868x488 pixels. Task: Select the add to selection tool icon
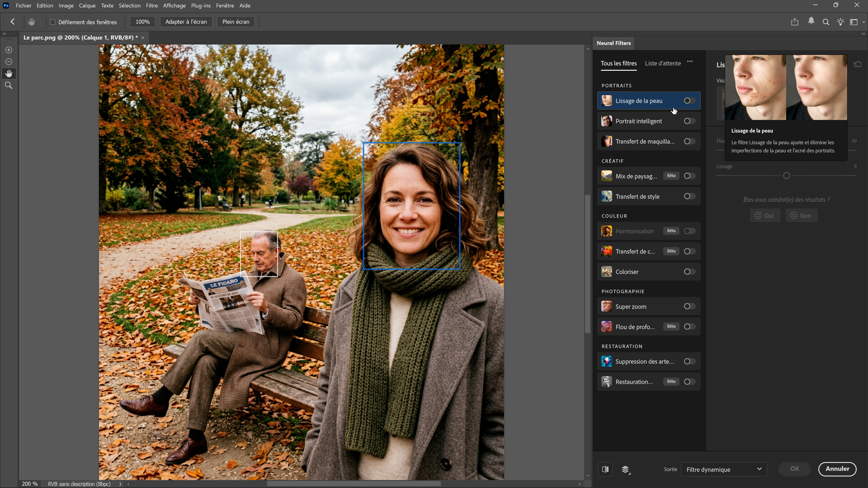point(9,50)
